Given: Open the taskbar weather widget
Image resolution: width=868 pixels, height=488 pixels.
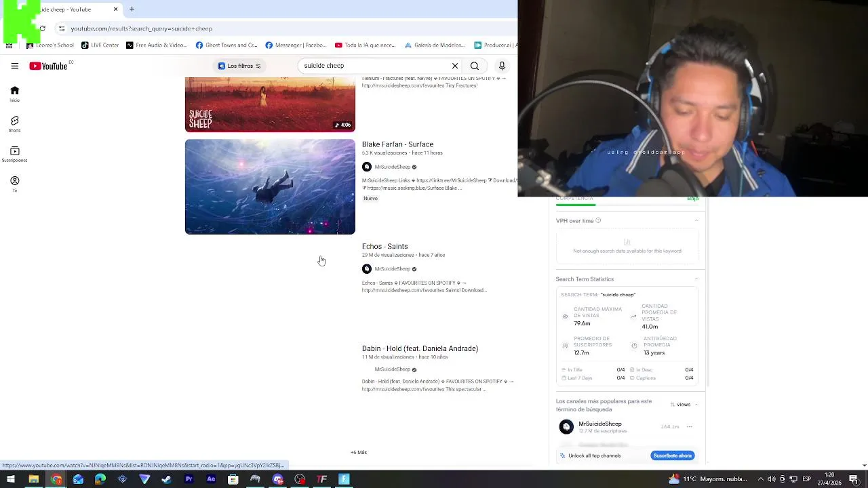Looking at the screenshot, I should pos(708,479).
